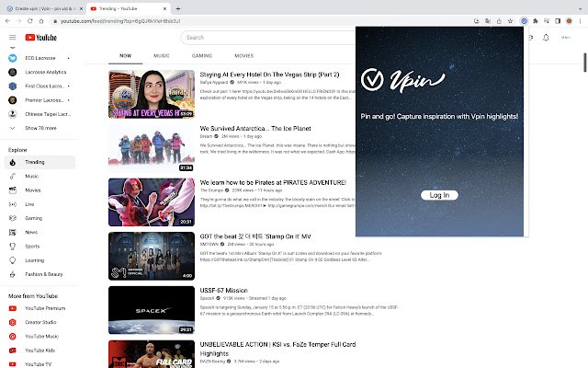Click the Chrome profile avatar
Screen dimensions: 588x368
570,21
